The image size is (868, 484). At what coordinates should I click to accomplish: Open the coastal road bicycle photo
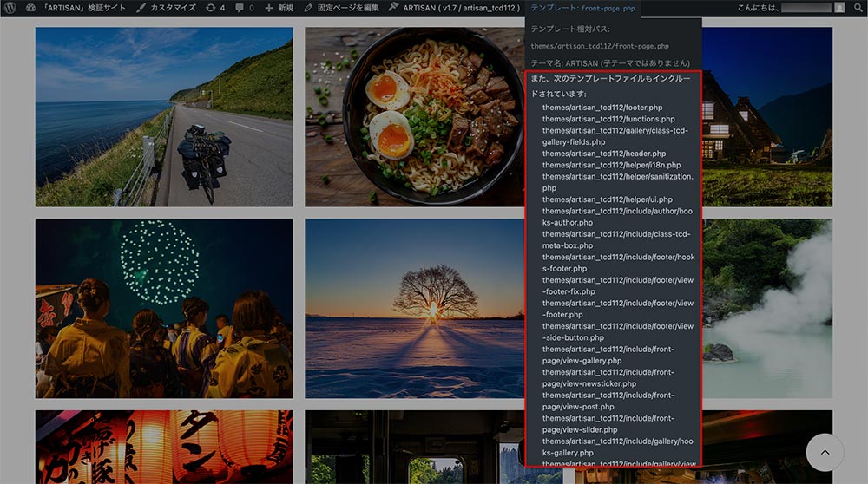(164, 116)
